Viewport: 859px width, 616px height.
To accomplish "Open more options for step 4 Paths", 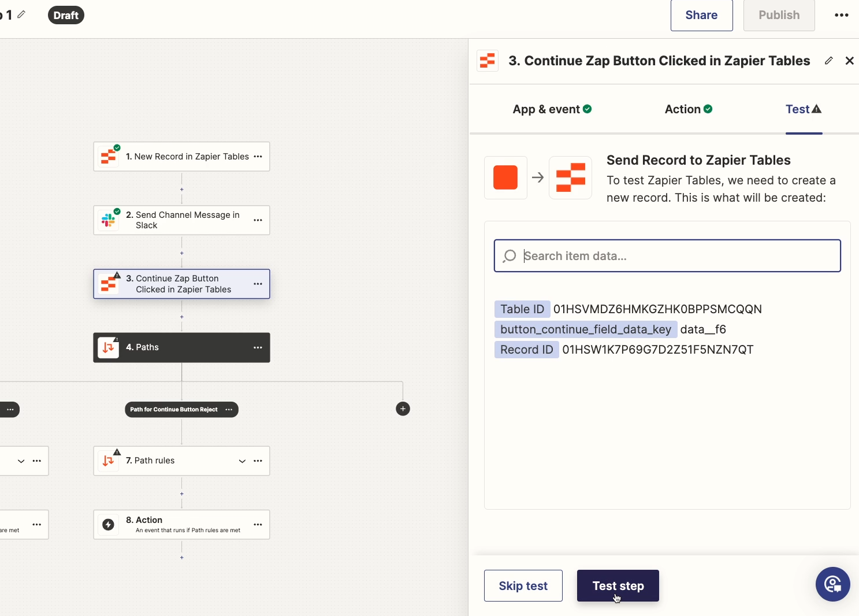I will 258,347.
